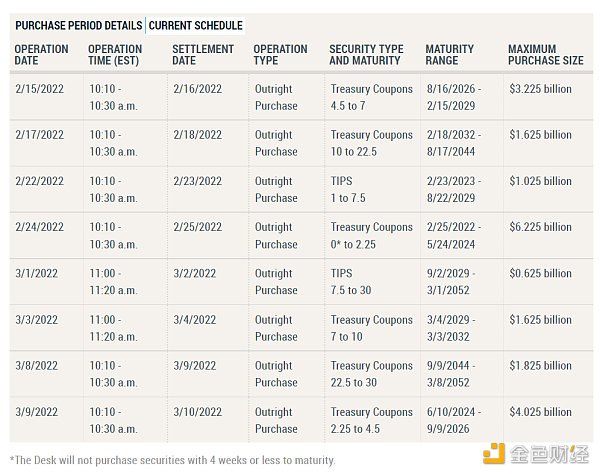The image size is (600, 475).
Task: Switch to Purchase Period Details tab
Action: [x=78, y=26]
